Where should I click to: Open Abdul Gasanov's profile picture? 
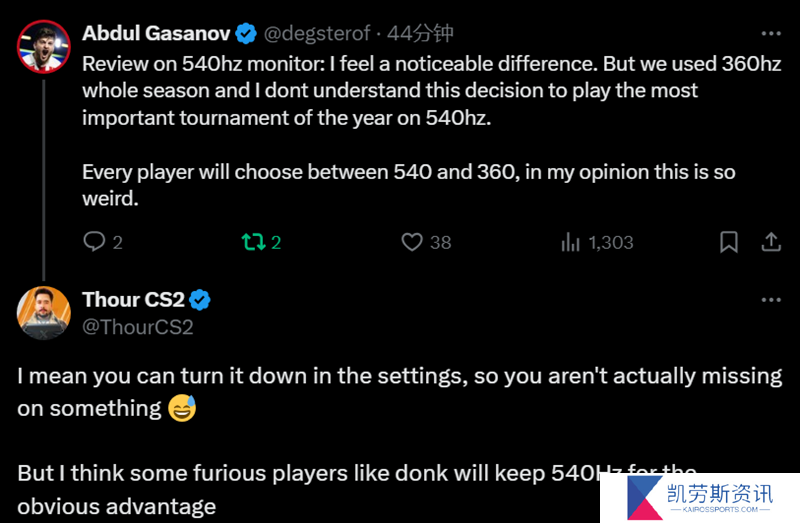43,46
